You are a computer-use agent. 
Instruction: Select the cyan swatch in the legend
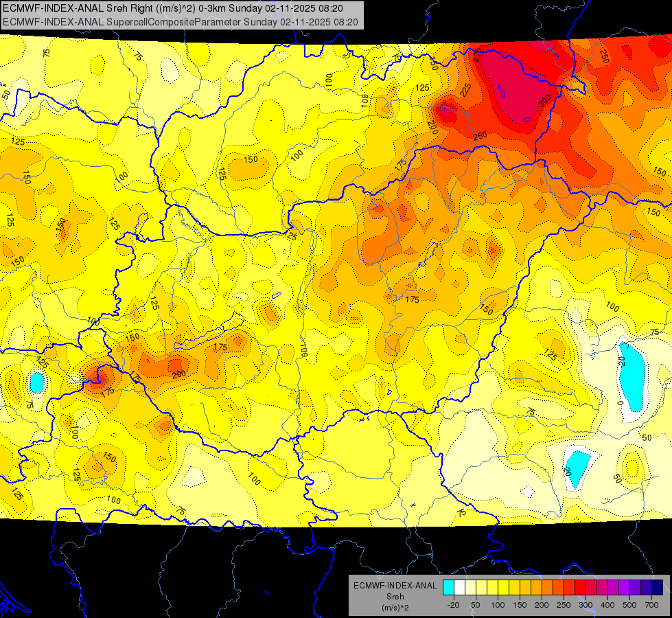[x=449, y=588]
